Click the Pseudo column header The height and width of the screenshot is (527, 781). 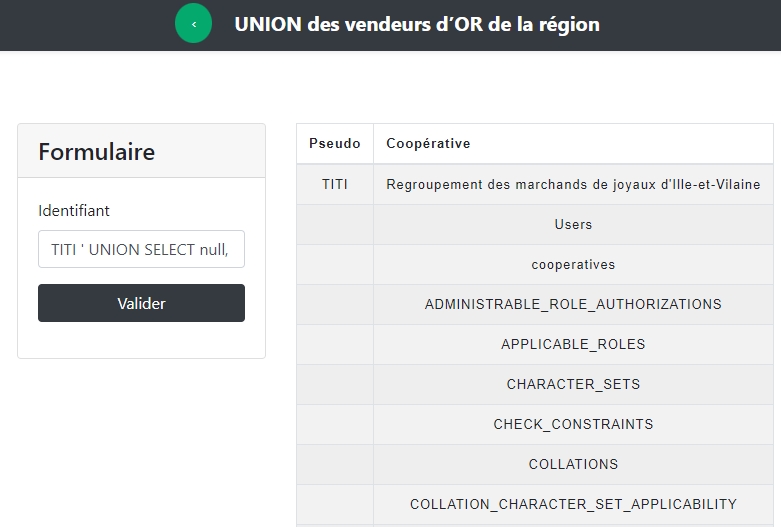[335, 144]
